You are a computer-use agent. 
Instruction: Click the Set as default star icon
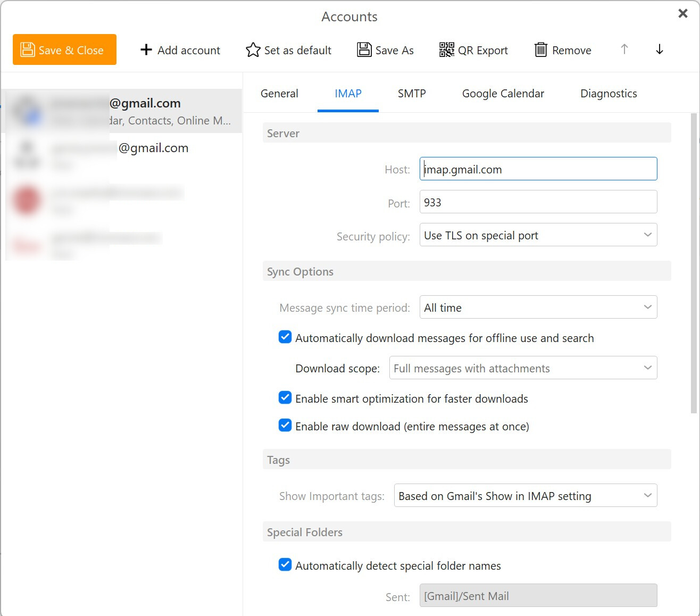point(253,49)
